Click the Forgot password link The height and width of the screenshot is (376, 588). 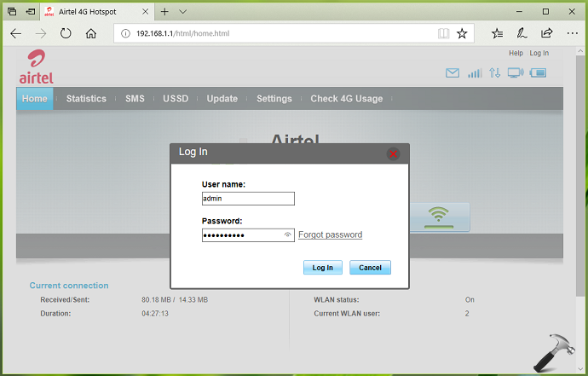pos(331,235)
